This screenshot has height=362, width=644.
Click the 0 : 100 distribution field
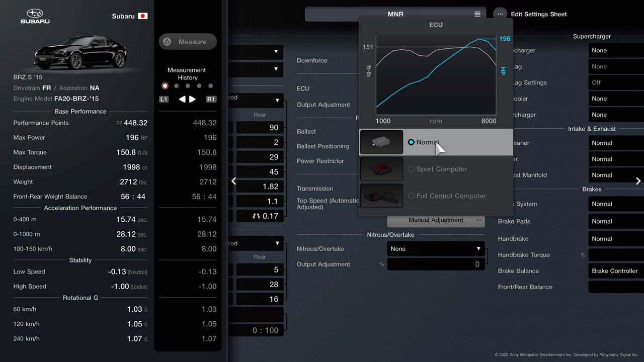point(256,330)
